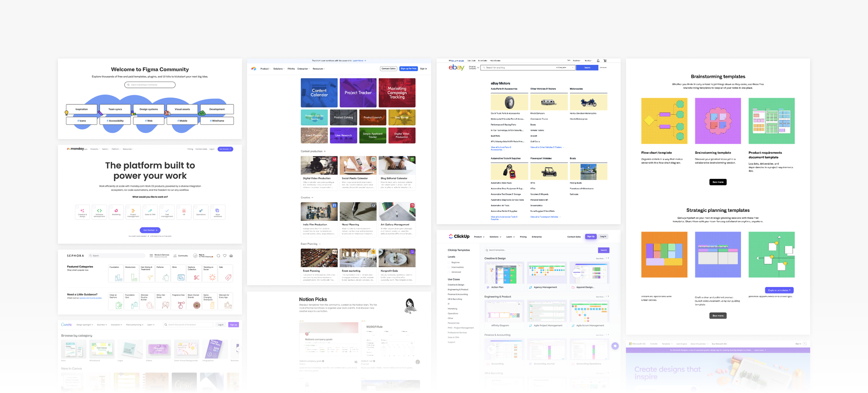Select the Task management checkmark icon
This screenshot has height=393, width=868.
pos(167,210)
